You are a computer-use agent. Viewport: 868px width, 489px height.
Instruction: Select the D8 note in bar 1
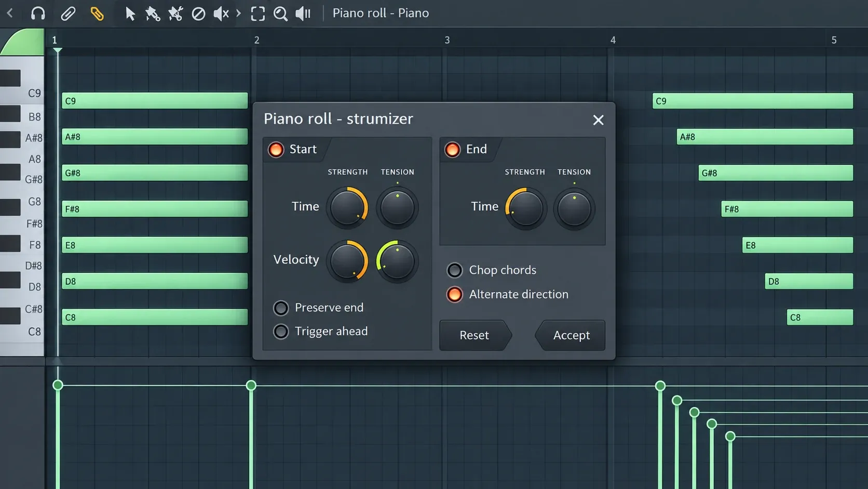155,281
